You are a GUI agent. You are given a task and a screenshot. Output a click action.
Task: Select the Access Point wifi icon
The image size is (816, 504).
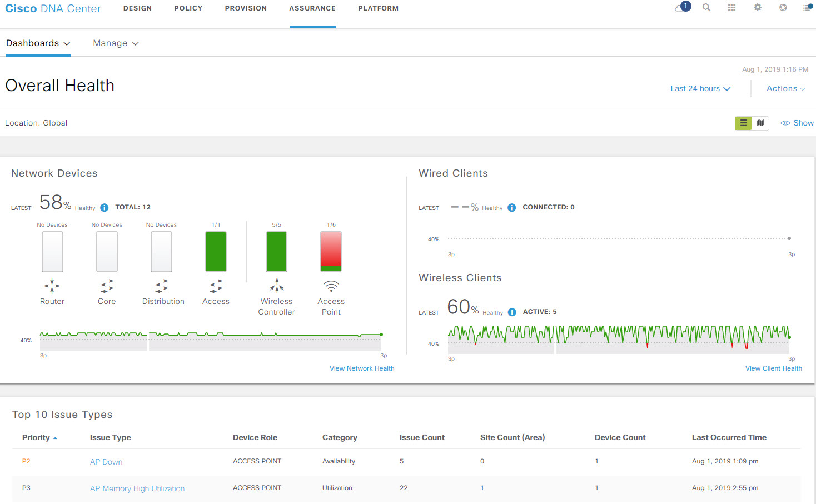click(331, 286)
